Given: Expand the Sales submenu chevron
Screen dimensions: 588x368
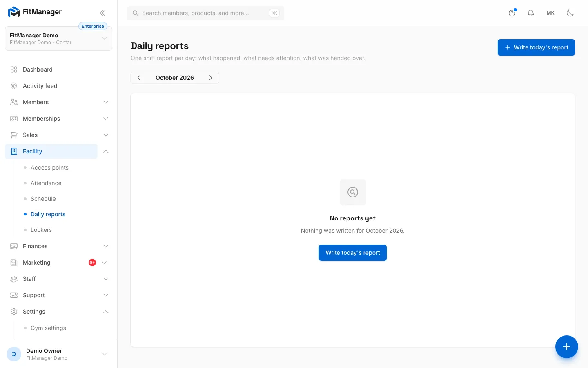Looking at the screenshot, I should pyautogui.click(x=106, y=135).
